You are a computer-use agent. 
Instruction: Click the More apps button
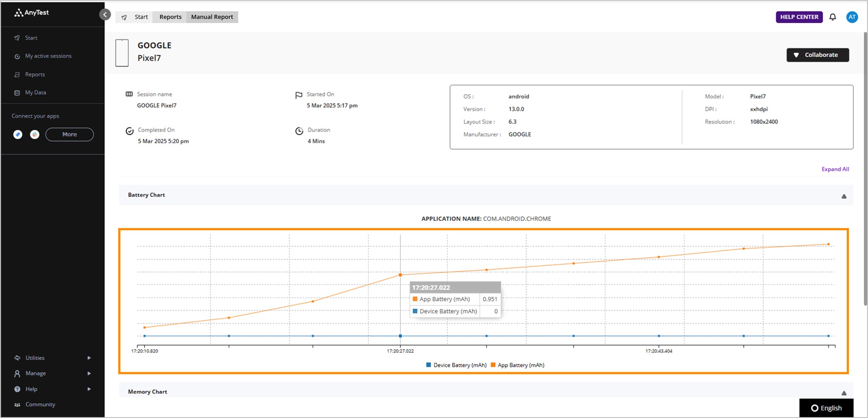69,134
